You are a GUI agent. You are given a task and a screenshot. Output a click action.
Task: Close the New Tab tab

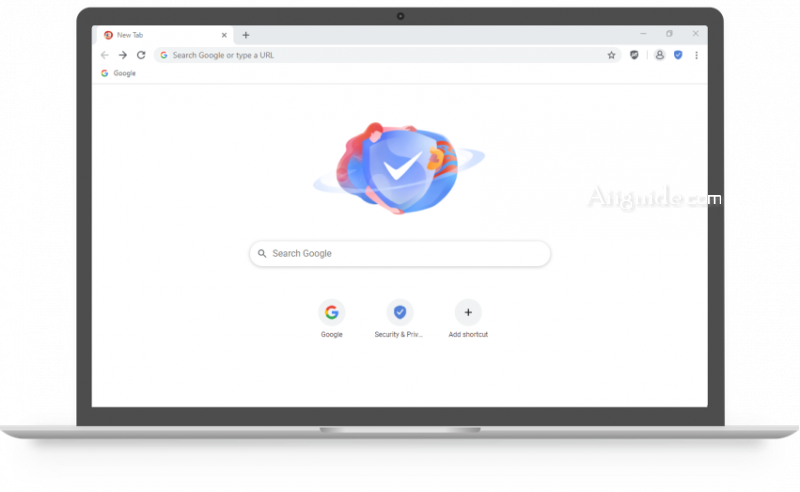tap(224, 35)
